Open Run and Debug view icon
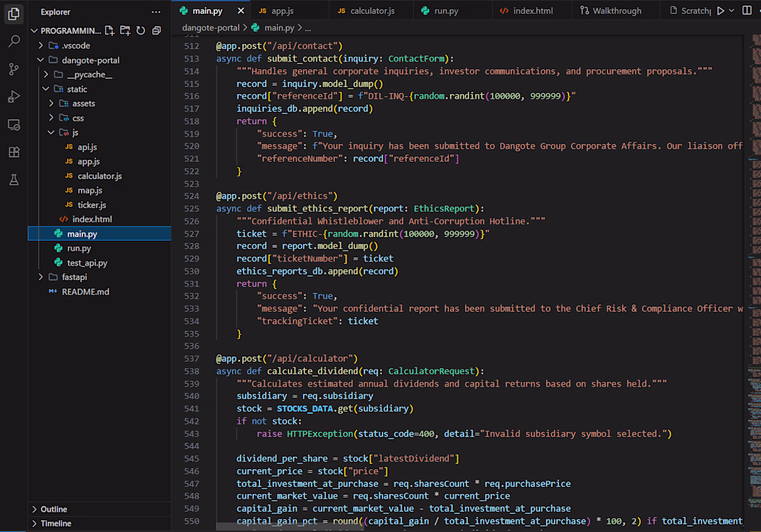This screenshot has width=761, height=532. [14, 97]
